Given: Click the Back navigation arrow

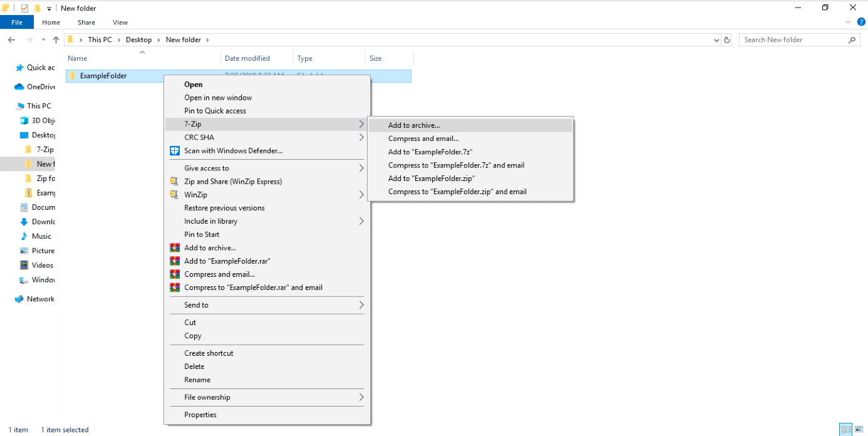Looking at the screenshot, I should coord(11,39).
